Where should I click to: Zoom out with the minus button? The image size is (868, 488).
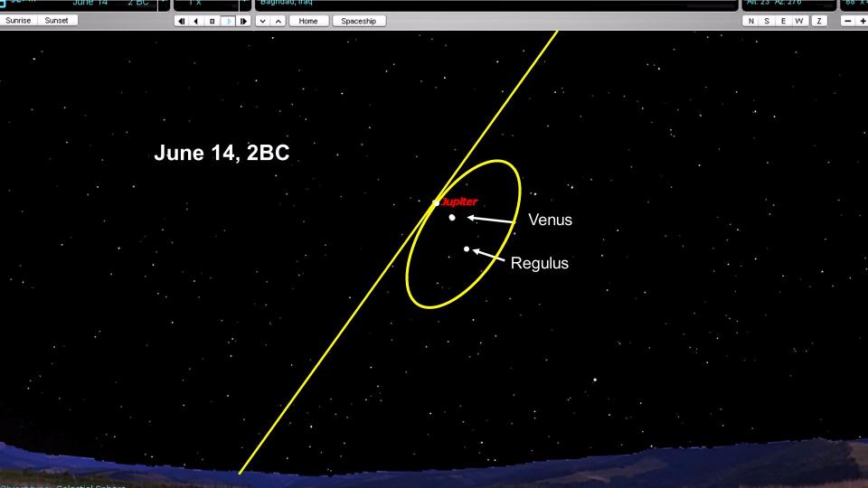849,21
